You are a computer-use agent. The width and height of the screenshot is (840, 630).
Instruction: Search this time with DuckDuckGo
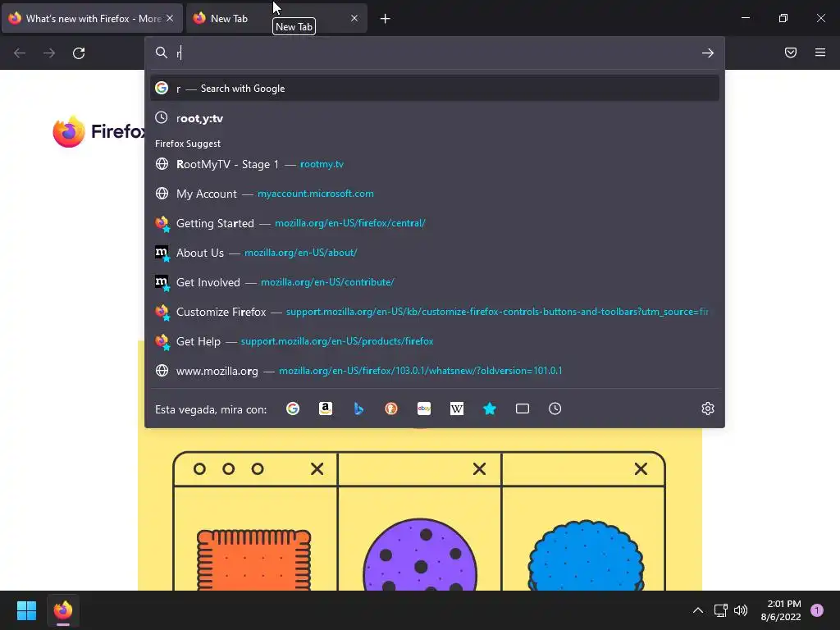(x=391, y=409)
